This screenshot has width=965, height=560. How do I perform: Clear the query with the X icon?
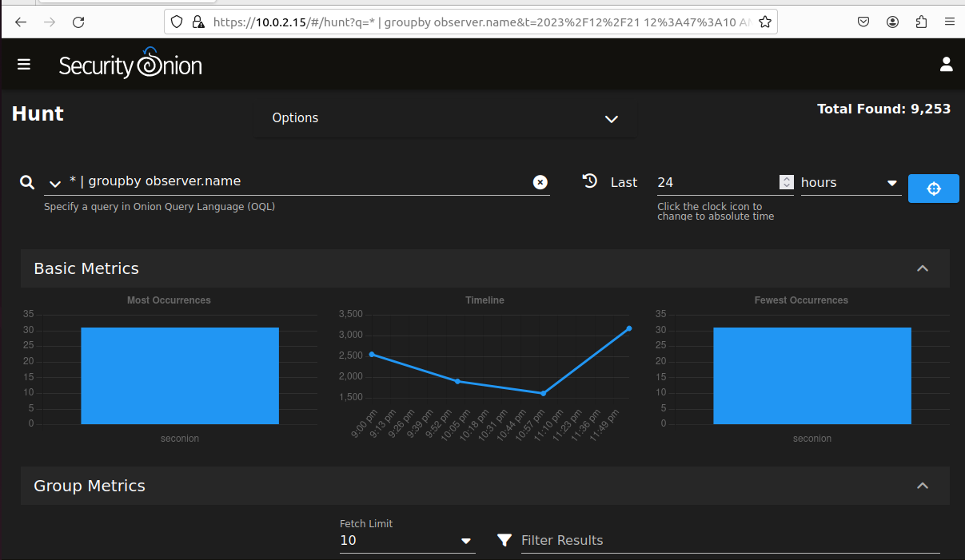tap(540, 182)
